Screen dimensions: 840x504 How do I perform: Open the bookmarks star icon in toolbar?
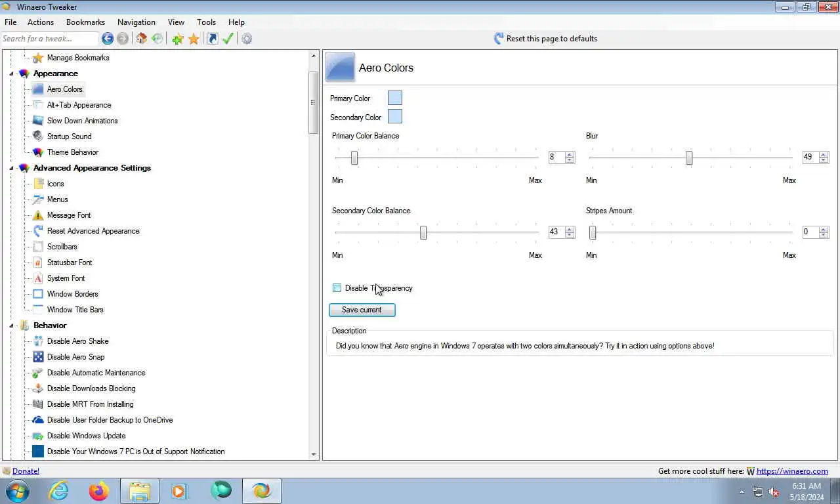(194, 39)
